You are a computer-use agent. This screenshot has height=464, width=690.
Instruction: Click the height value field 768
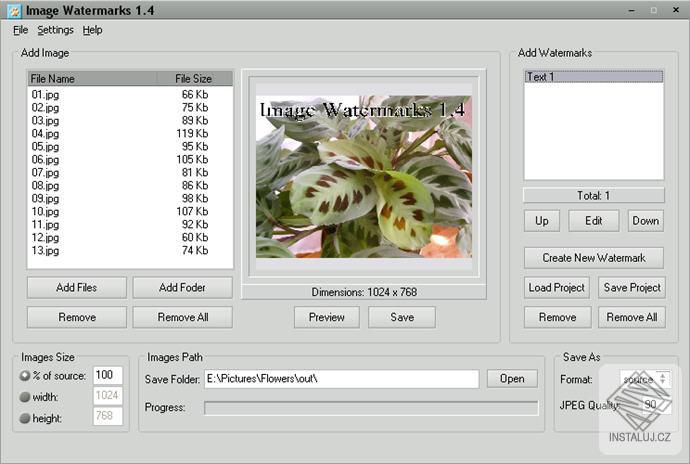click(x=108, y=416)
